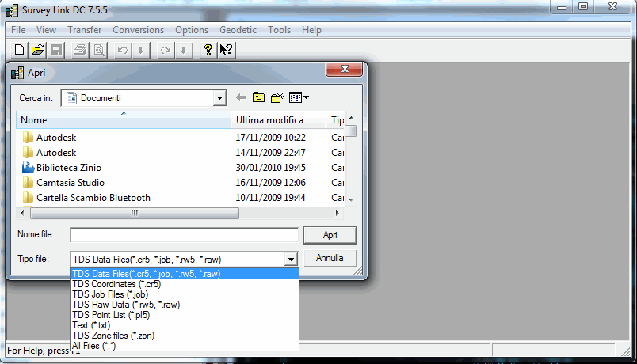
Task: Click the Camtasia Studio folder icon
Action: click(x=28, y=183)
